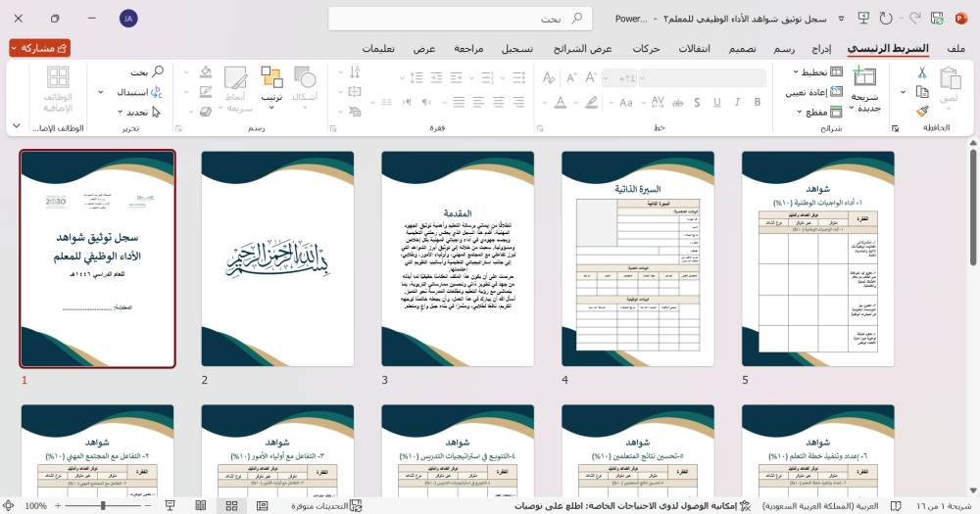
Task: Click the Copy icon in clipboard group
Action: 922,92
